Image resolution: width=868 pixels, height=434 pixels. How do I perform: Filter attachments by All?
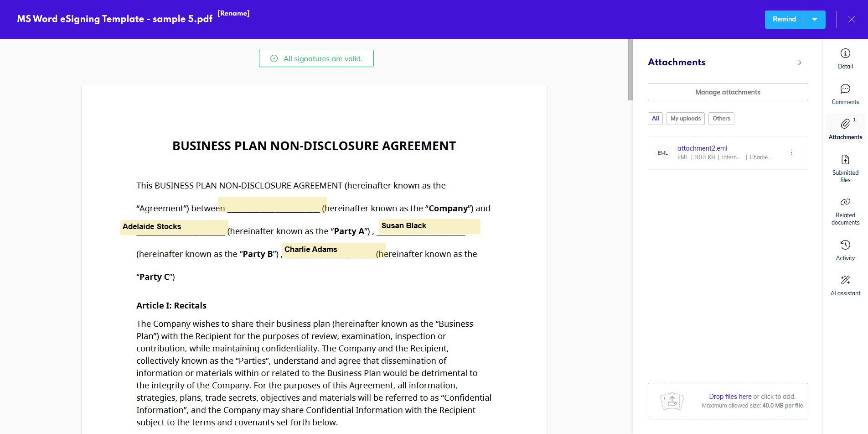click(x=655, y=119)
